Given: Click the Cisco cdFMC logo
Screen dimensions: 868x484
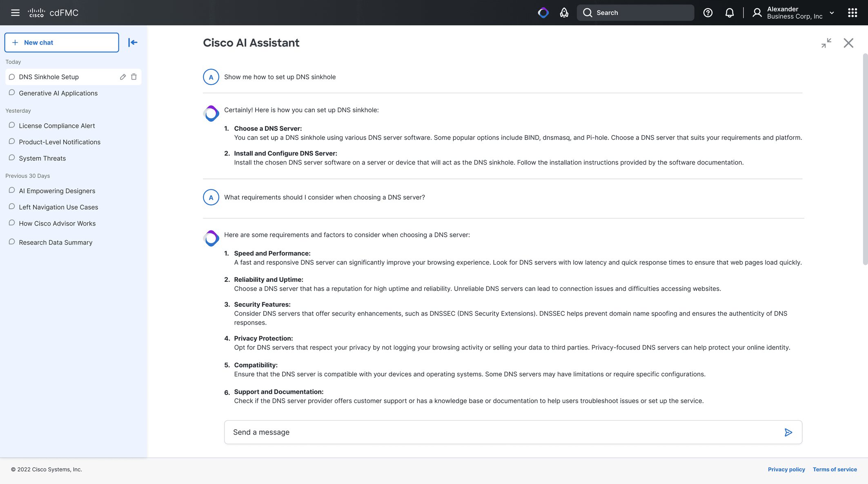Looking at the screenshot, I should coord(53,13).
